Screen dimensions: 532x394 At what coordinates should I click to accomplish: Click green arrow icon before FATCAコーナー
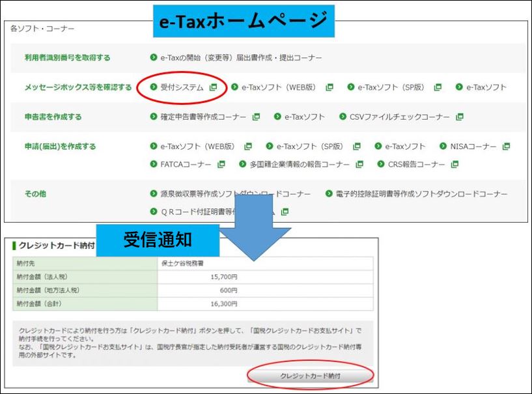tap(154, 164)
